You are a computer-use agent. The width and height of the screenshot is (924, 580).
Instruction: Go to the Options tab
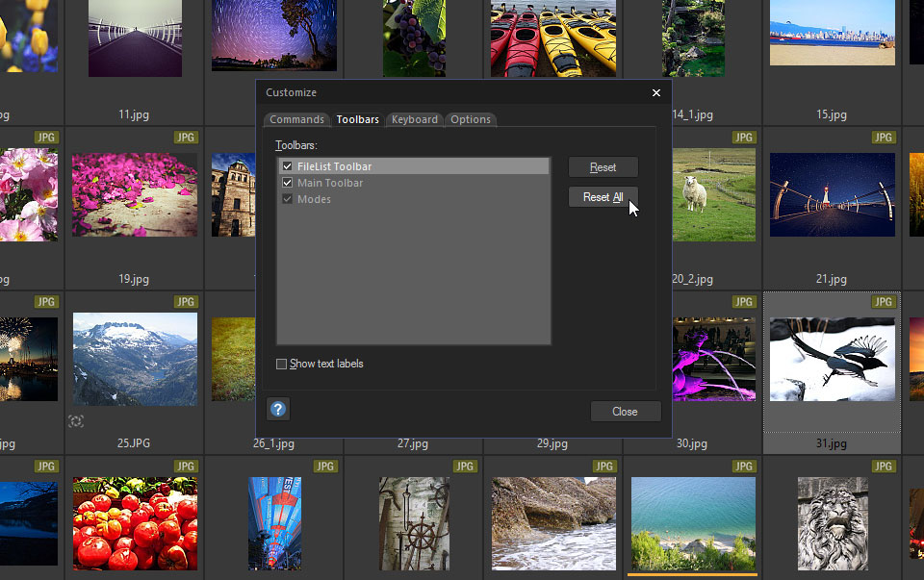(471, 119)
